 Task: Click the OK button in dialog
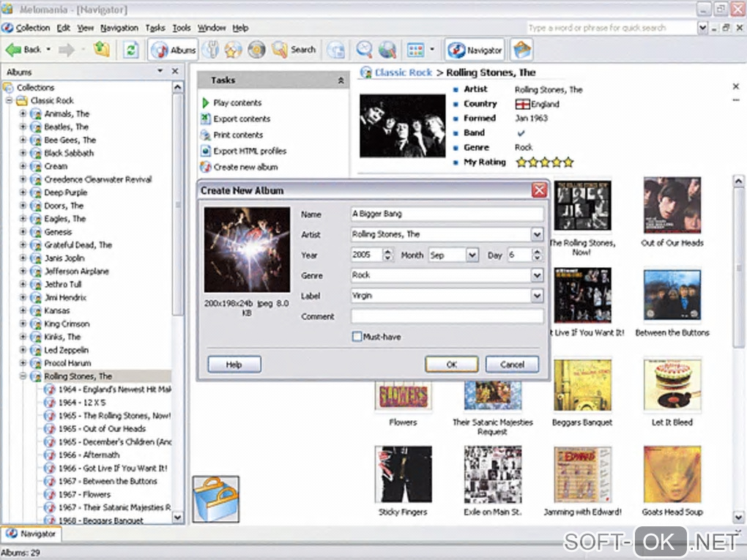(x=451, y=365)
